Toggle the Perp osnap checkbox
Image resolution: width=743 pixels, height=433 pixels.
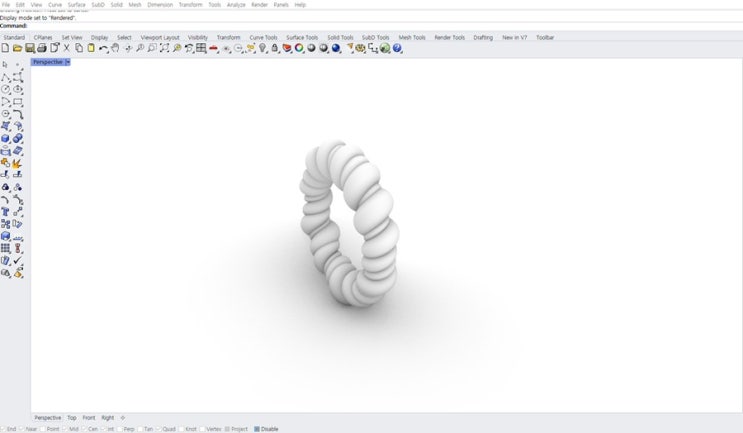coord(119,429)
